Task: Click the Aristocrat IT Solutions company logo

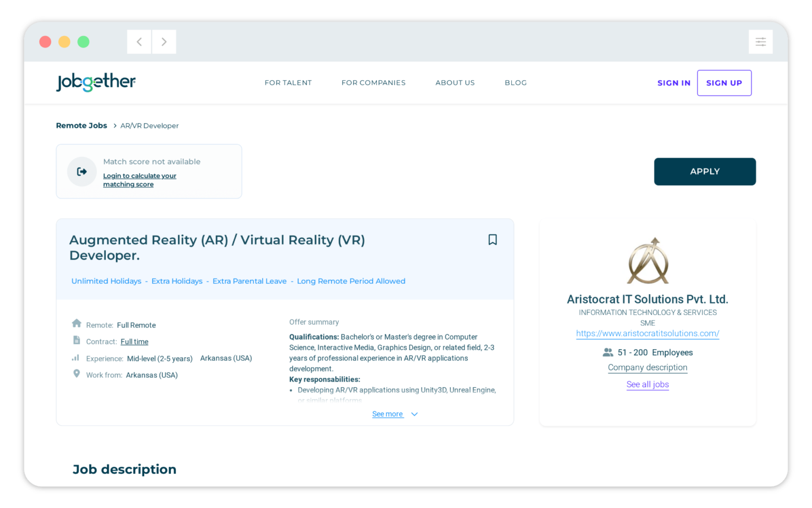Action: tap(648, 261)
